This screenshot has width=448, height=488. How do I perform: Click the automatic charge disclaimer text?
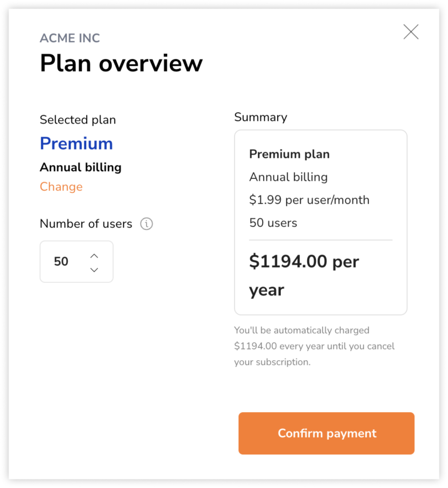(x=314, y=346)
